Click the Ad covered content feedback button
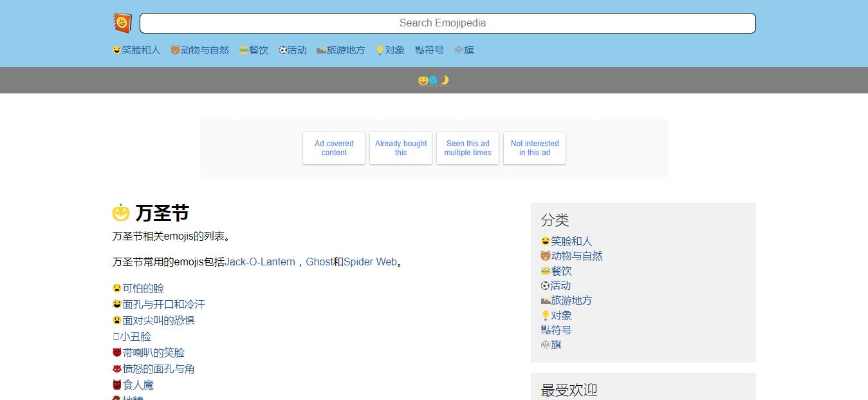 pyautogui.click(x=333, y=148)
